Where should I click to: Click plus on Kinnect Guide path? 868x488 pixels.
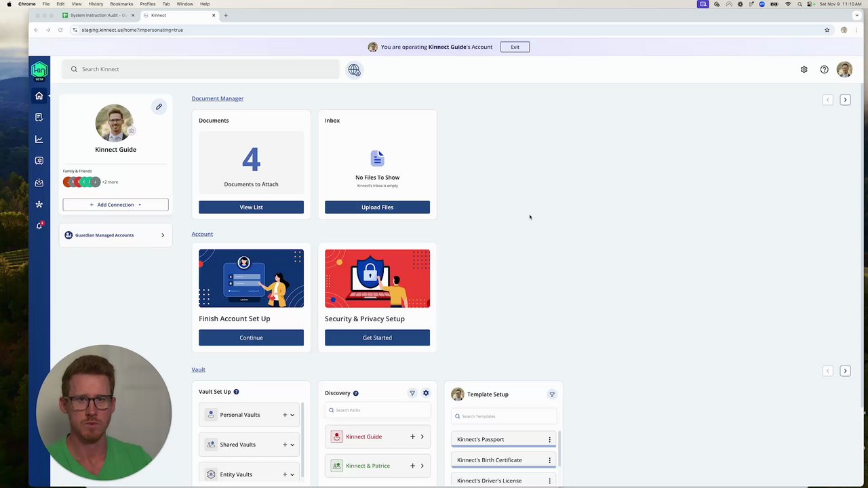point(412,436)
